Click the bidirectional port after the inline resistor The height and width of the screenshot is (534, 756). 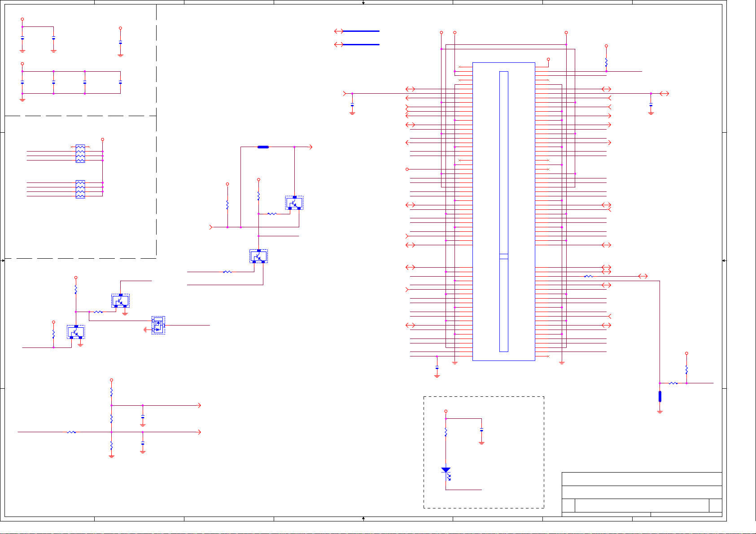coord(643,276)
